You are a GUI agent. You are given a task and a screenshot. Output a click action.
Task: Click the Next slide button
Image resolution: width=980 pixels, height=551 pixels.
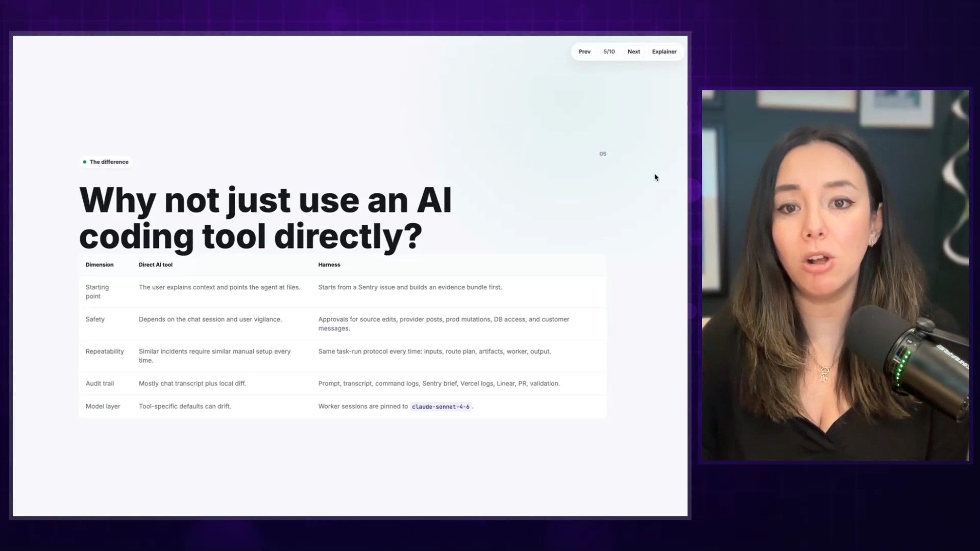pyautogui.click(x=633, y=52)
